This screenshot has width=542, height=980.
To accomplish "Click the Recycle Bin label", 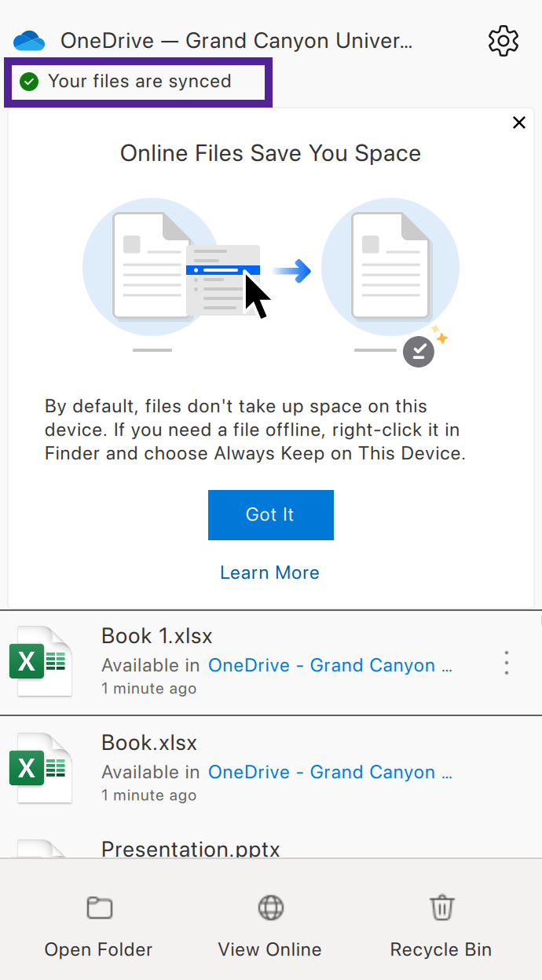I will click(x=441, y=949).
